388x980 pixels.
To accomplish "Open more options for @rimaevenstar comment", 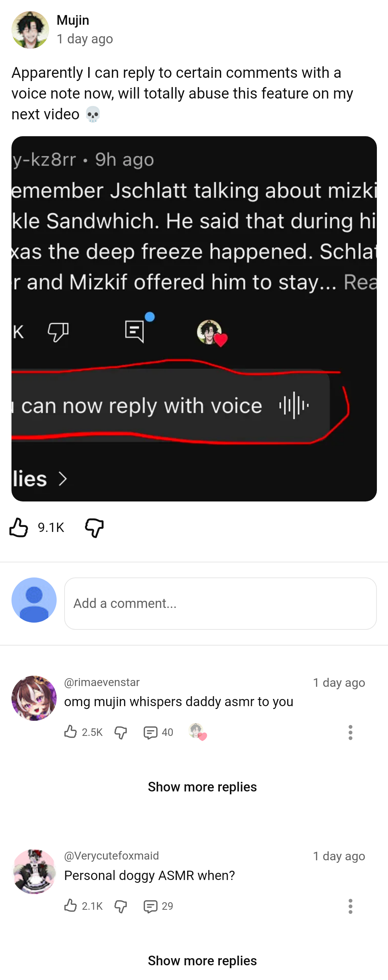I will [350, 732].
